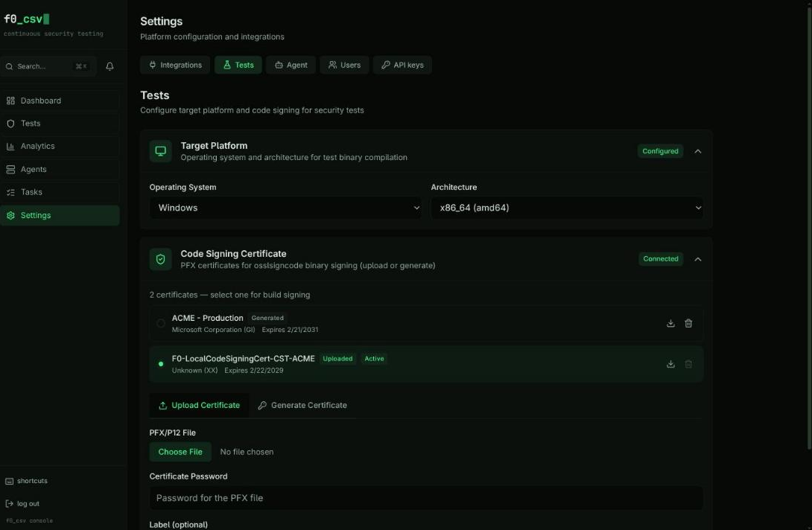Viewport: 812px width, 530px height.
Task: Click the Search box
Action: click(48, 66)
